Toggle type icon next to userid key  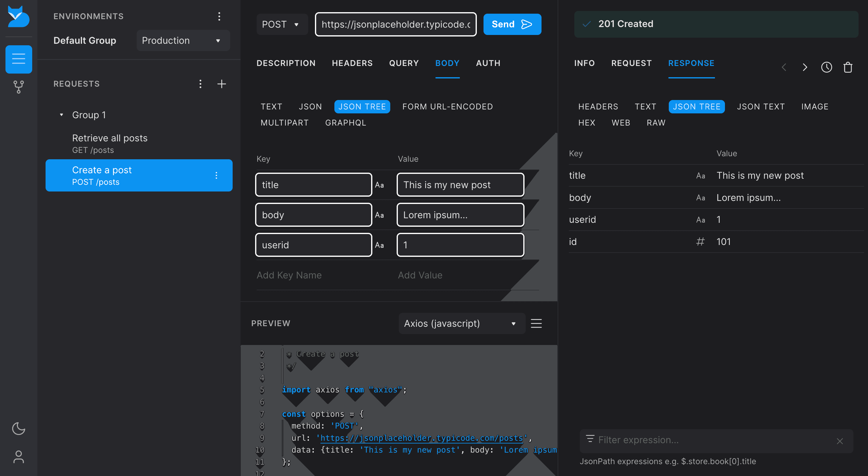tap(379, 245)
